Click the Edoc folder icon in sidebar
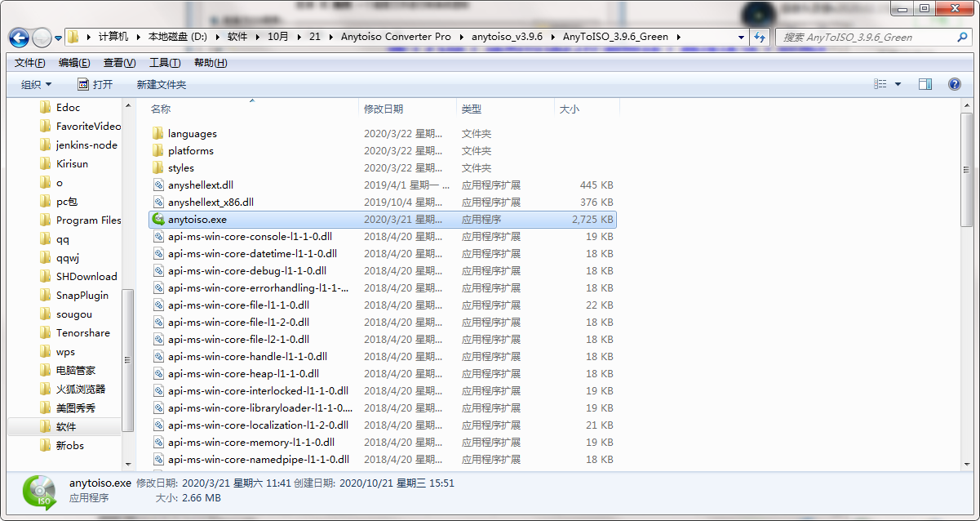This screenshot has width=980, height=521. coord(46,108)
